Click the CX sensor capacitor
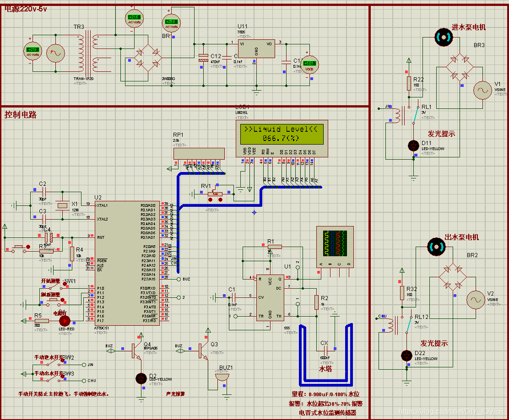 tap(325, 351)
